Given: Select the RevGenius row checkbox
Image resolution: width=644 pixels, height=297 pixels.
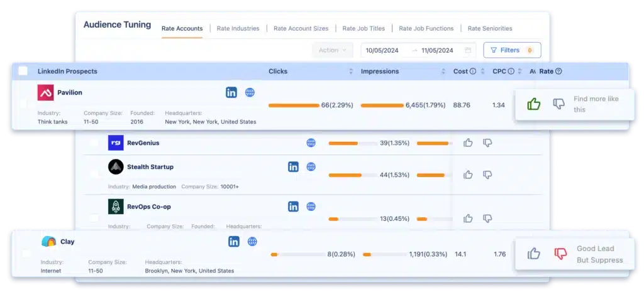Looking at the screenshot, I should click(94, 143).
